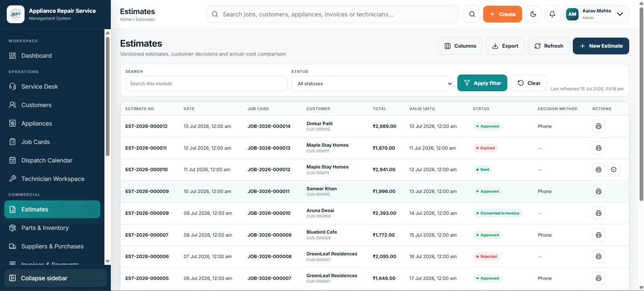644x291 pixels.
Task: Click the Valid Until column header
Action: 422,109
